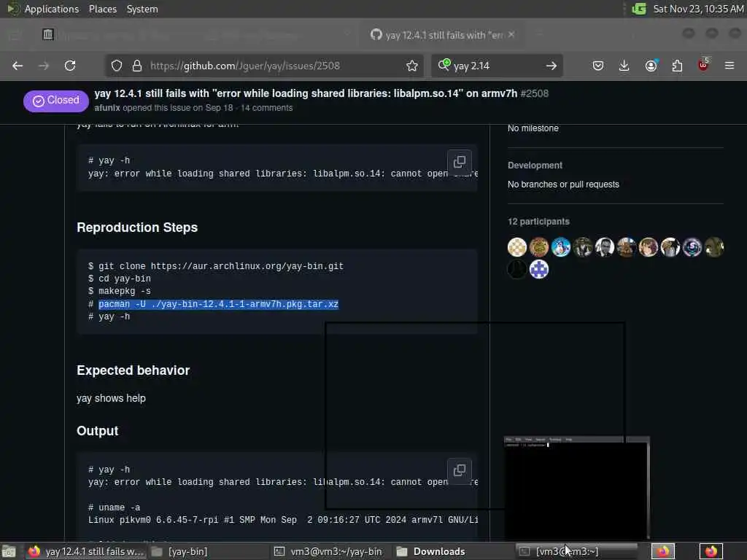This screenshot has height=560, width=747.
Task: Click the clock 'Sat Nov 23, 10:35 AM'
Action: [x=698, y=9]
